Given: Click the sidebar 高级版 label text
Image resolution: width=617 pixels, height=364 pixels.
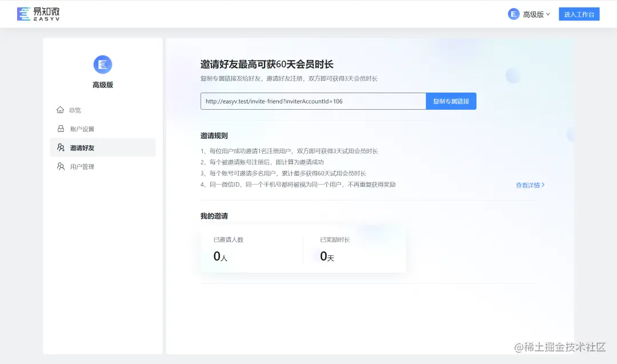Looking at the screenshot, I should click(x=103, y=85).
